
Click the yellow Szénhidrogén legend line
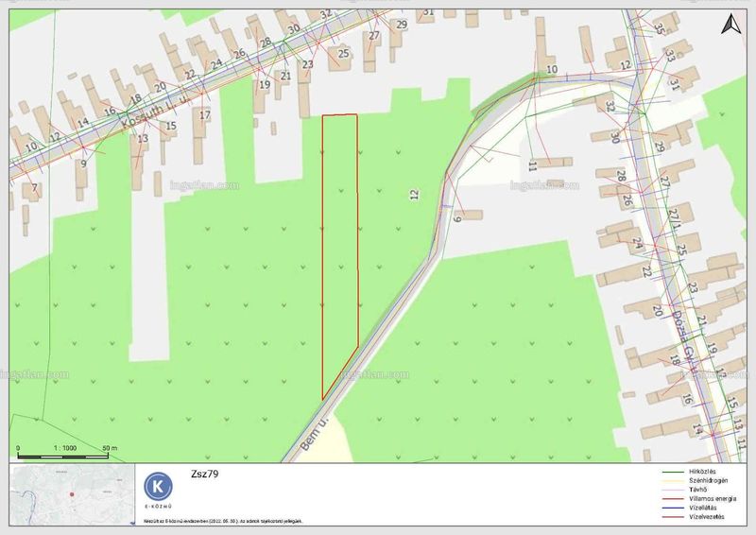point(673,480)
